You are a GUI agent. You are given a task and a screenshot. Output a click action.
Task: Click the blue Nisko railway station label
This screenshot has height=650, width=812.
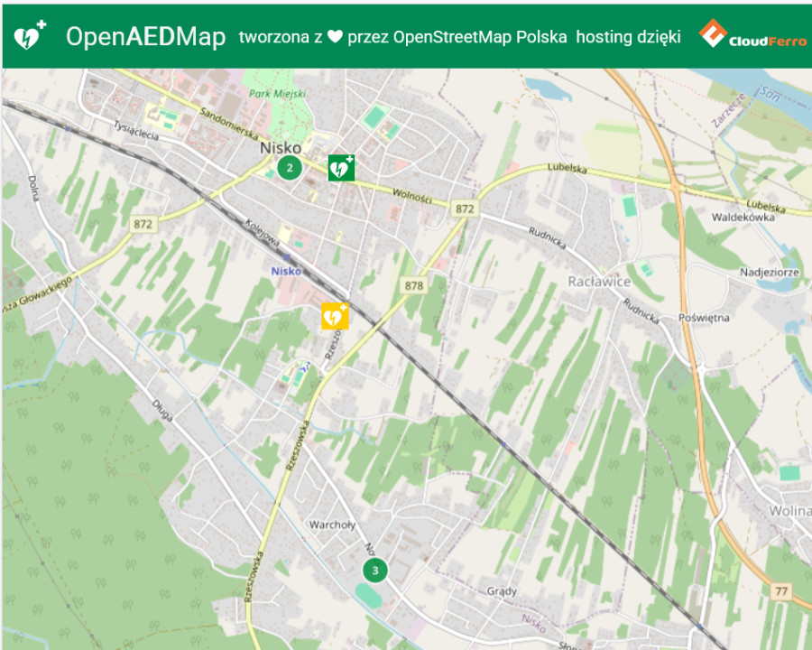(286, 271)
